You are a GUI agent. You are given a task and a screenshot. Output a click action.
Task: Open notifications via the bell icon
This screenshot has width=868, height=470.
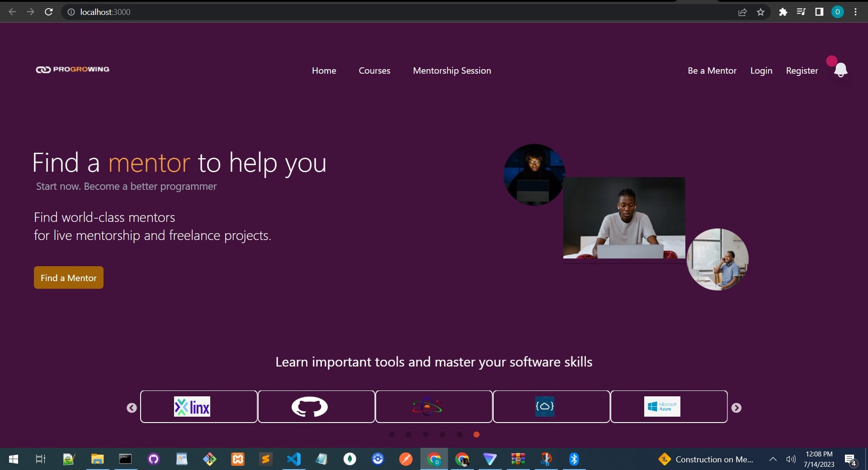click(x=840, y=69)
